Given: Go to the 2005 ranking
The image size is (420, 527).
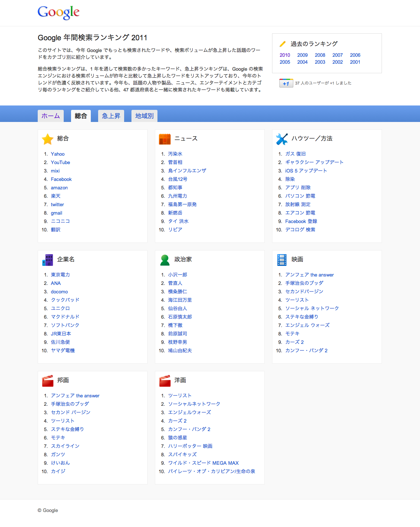Looking at the screenshot, I should (285, 62).
